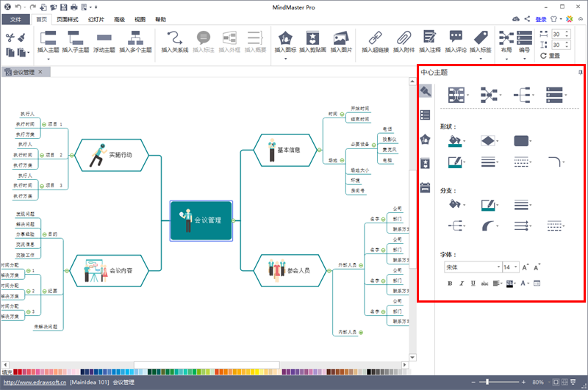Open the layout (布局) ribbon icon

pyautogui.click(x=506, y=37)
